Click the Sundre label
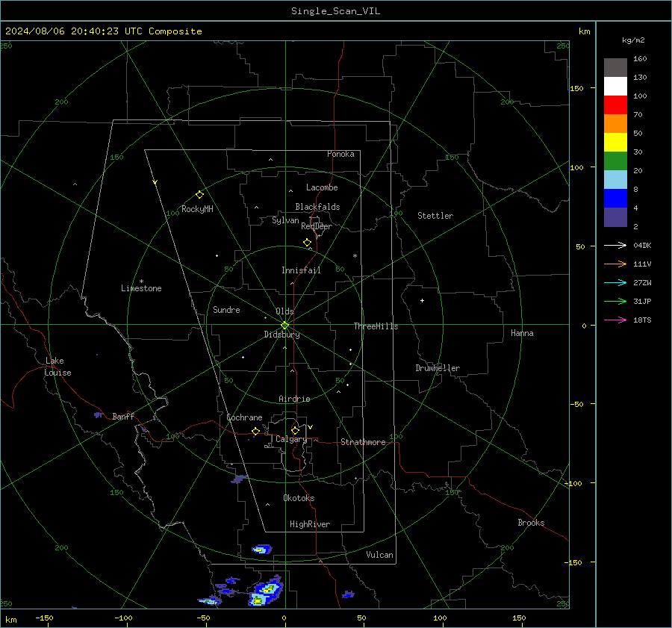Image resolution: width=672 pixels, height=628 pixels. pyautogui.click(x=226, y=309)
